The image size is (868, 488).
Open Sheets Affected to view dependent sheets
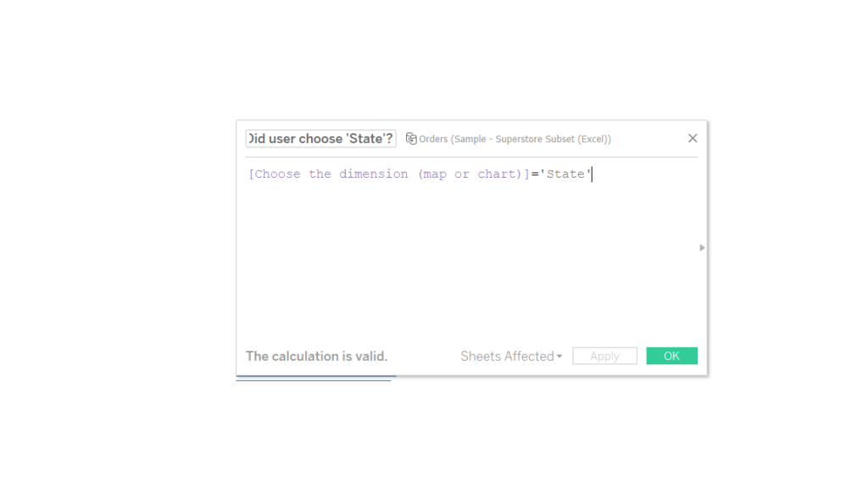click(x=510, y=356)
